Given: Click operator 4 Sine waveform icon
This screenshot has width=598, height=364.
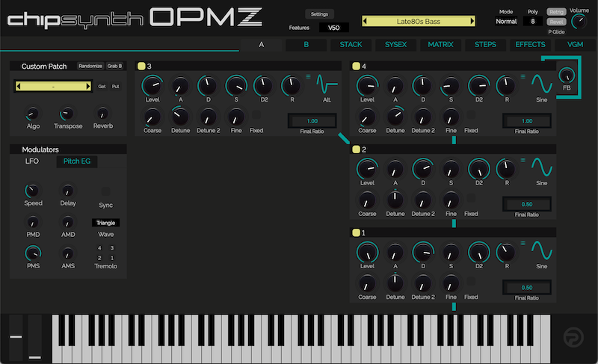Looking at the screenshot, I should tap(541, 84).
